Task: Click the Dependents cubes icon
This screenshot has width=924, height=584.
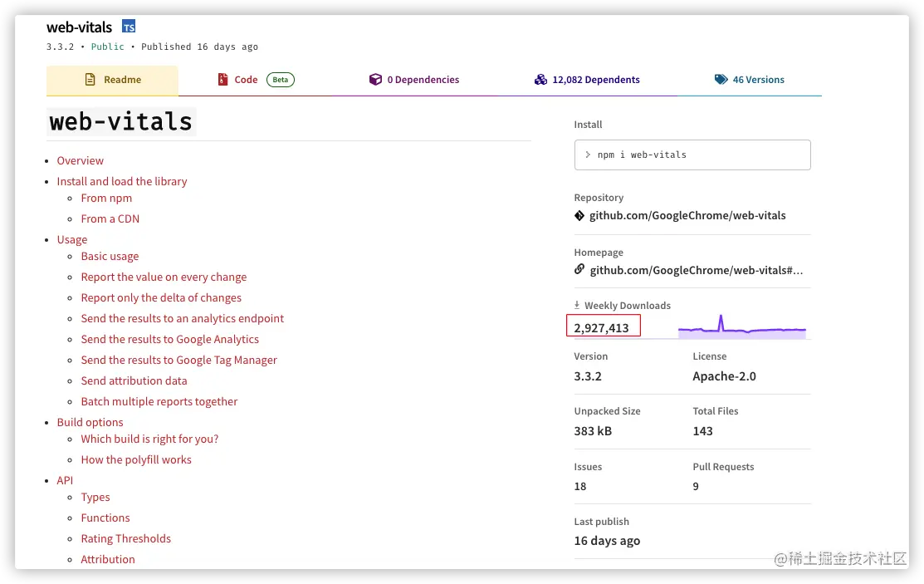Action: click(541, 80)
